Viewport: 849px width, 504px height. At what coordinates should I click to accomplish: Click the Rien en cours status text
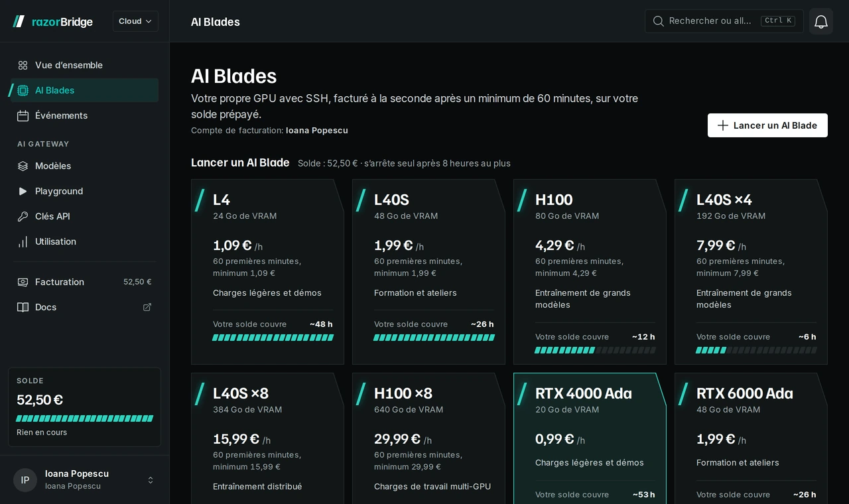point(42,432)
